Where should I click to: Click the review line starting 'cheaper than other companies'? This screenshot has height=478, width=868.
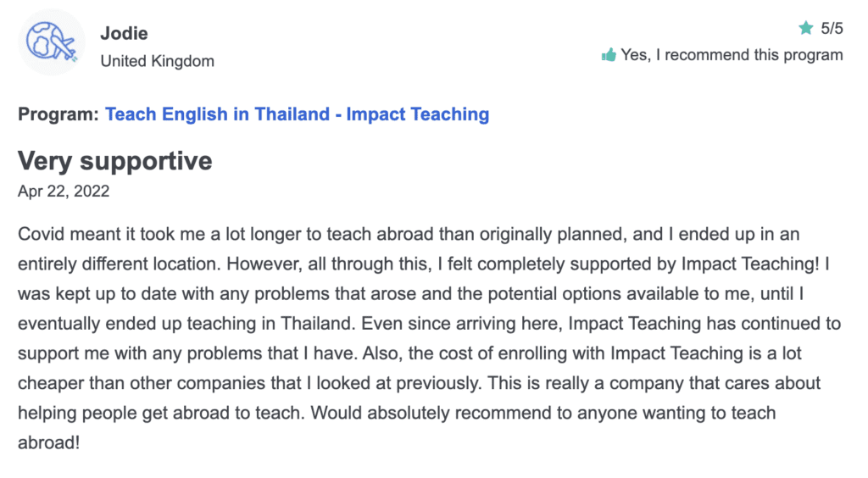[419, 383]
